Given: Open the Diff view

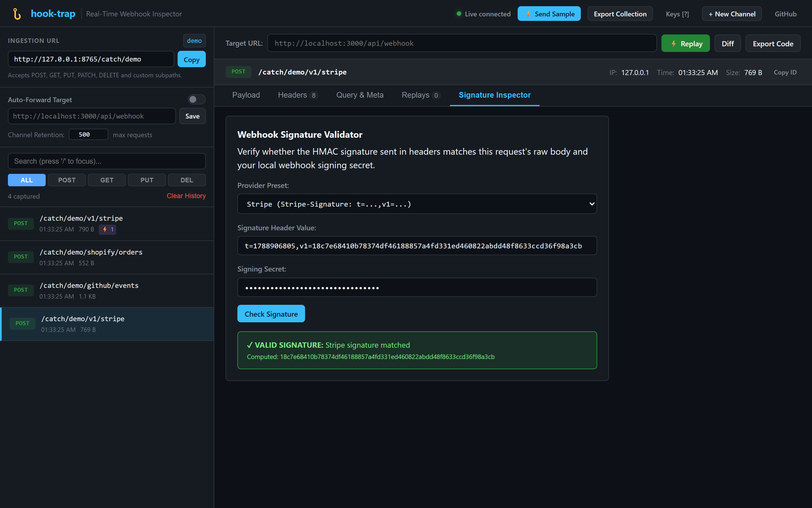Looking at the screenshot, I should 727,43.
